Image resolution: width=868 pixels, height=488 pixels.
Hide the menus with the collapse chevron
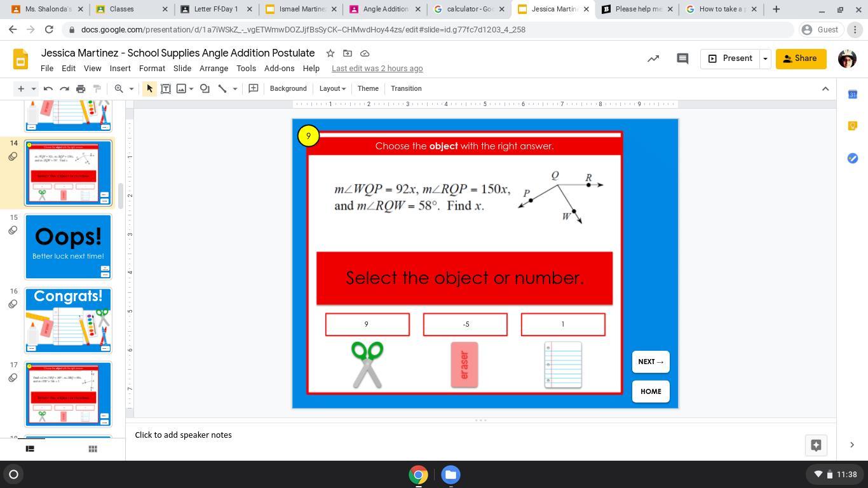click(825, 89)
